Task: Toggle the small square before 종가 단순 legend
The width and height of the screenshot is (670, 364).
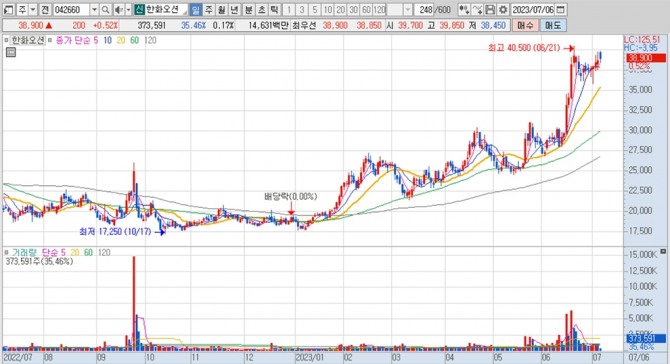Action: (x=50, y=40)
